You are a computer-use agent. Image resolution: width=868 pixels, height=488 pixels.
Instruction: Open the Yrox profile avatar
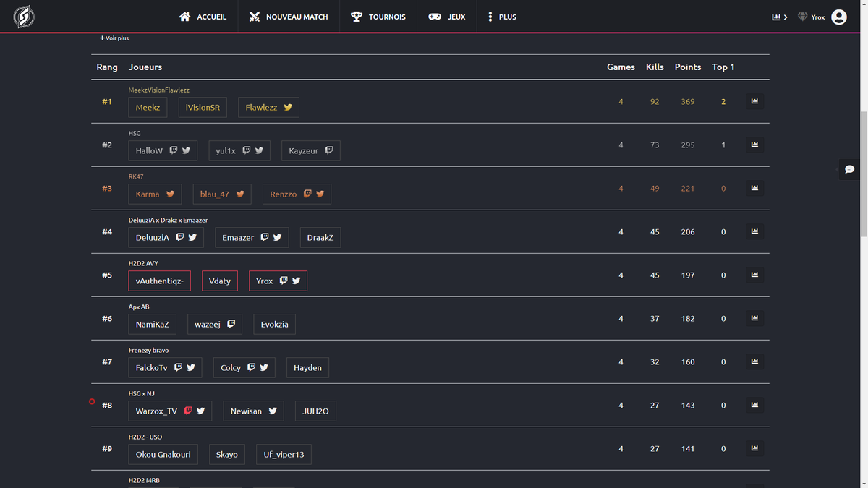[839, 17]
